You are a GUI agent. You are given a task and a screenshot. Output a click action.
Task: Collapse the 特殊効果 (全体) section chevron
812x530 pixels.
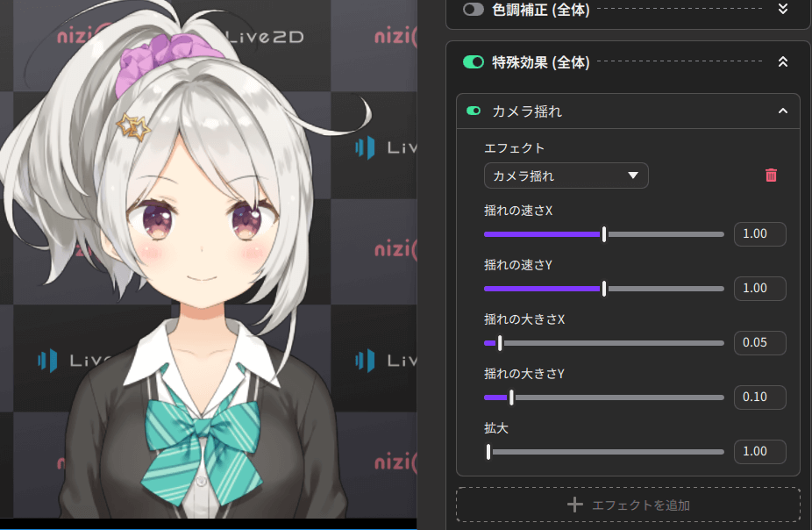(783, 62)
